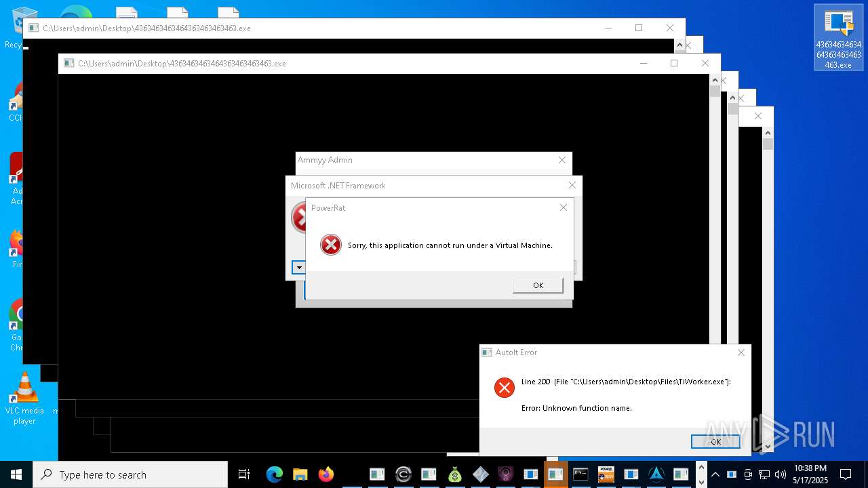Click the red error icon in PowerRat dialog
This screenshot has width=868, height=488.
tap(331, 245)
